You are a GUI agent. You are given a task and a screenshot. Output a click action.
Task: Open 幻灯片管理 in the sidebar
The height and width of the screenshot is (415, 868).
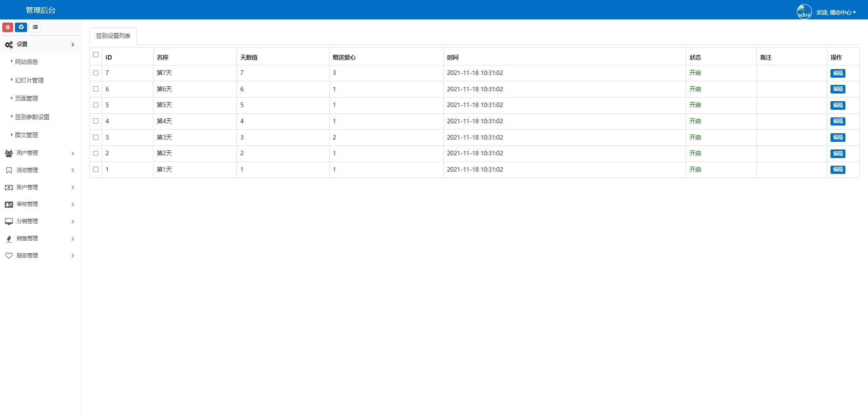(x=29, y=80)
